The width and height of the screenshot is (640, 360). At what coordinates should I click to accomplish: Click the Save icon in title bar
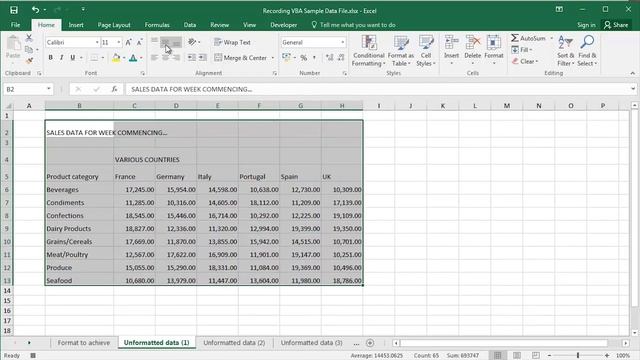[14, 10]
